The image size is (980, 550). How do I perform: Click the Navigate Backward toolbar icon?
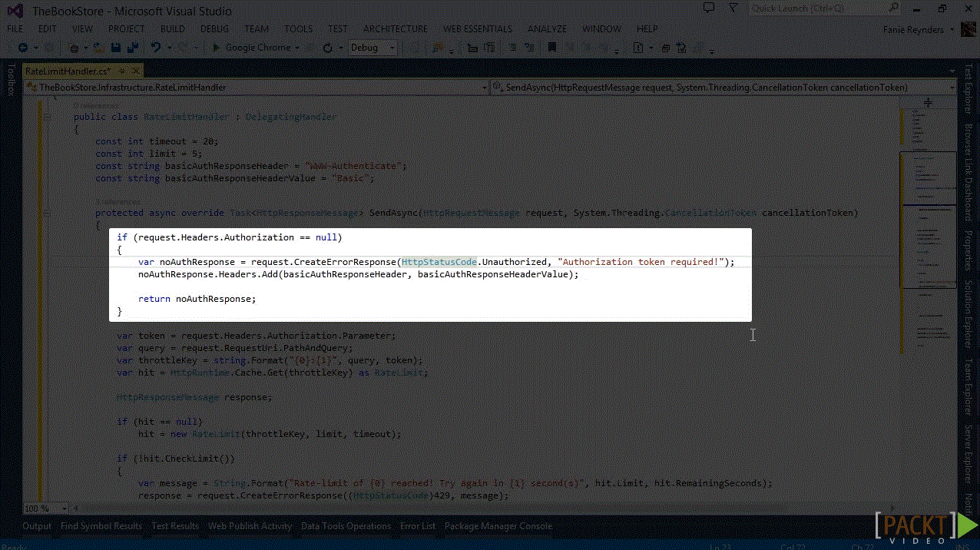(22, 48)
